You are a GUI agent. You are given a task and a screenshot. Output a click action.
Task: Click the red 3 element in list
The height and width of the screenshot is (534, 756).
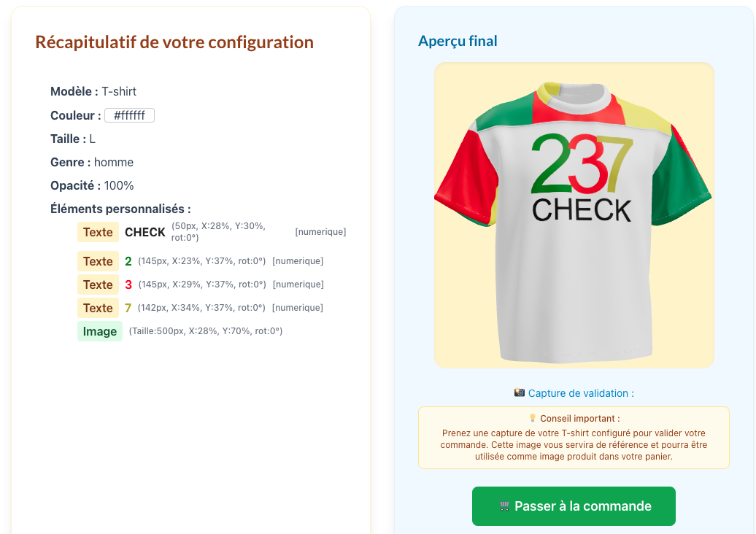128,285
